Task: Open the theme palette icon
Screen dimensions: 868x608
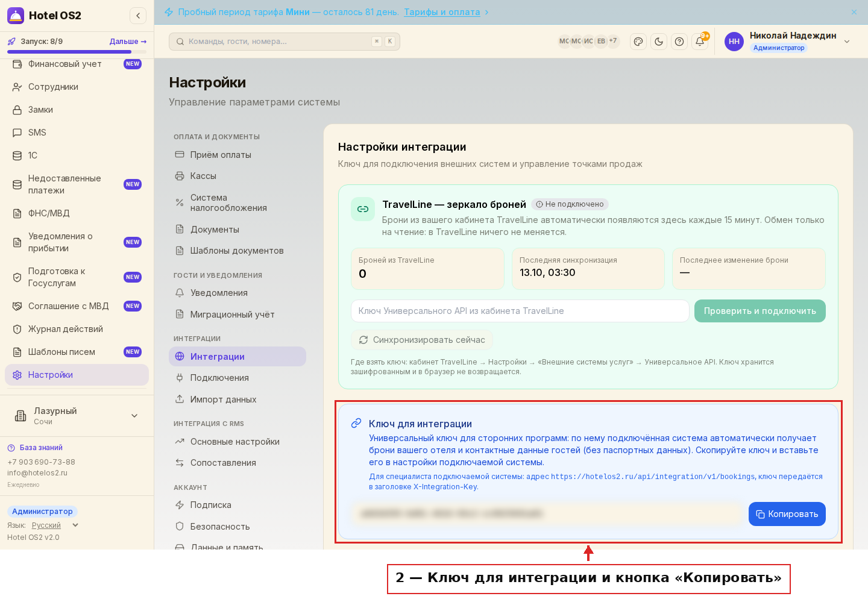Action: click(638, 42)
